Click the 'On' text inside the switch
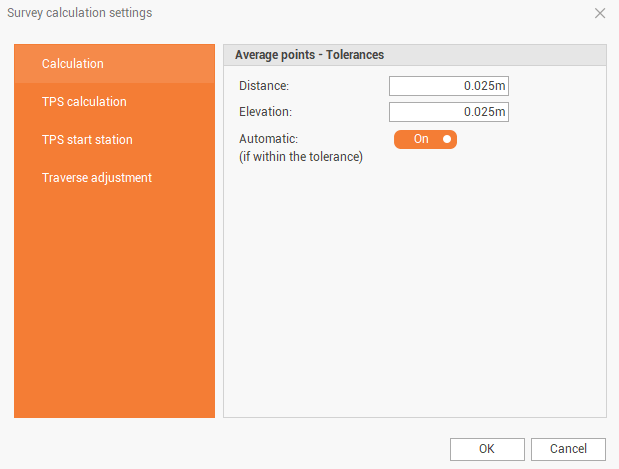The image size is (619, 469). point(421,139)
